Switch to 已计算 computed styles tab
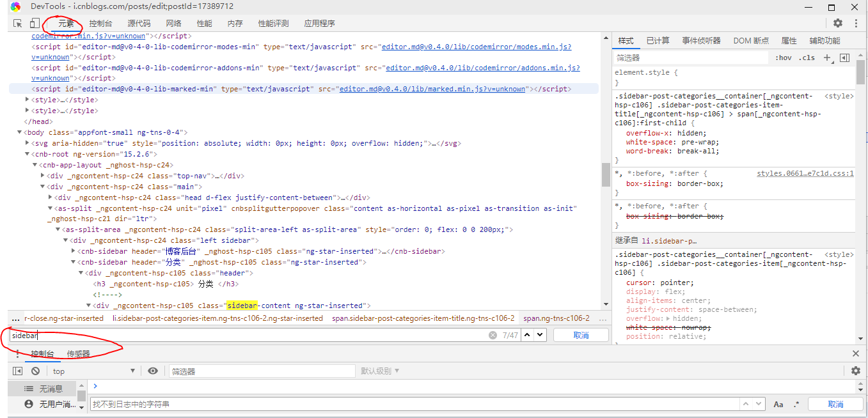This screenshot has width=868, height=418. (658, 40)
